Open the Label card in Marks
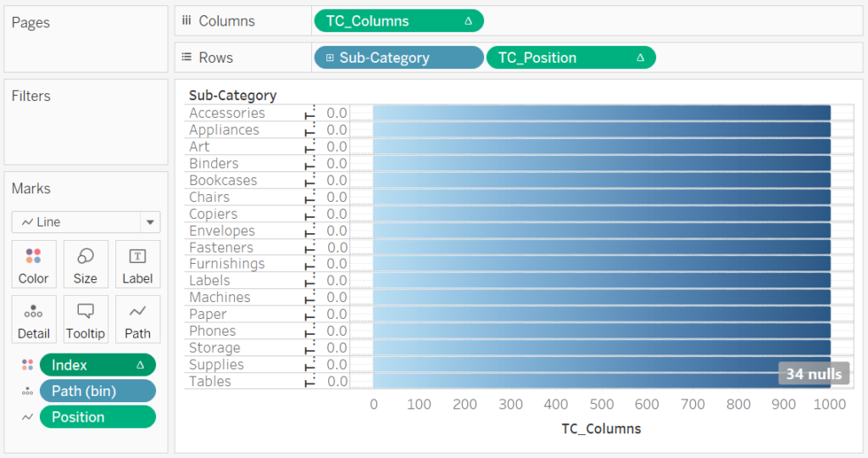 pyautogui.click(x=137, y=264)
